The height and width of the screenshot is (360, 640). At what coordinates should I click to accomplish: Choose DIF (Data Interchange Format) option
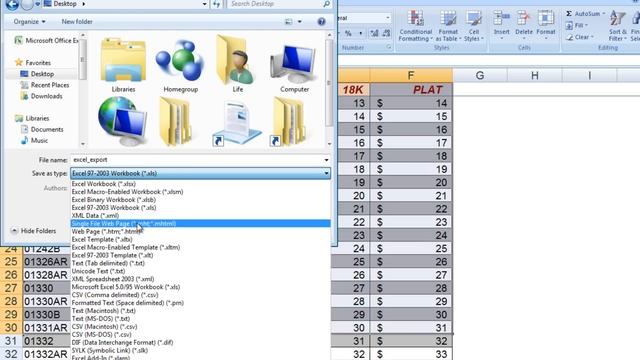click(x=200, y=342)
